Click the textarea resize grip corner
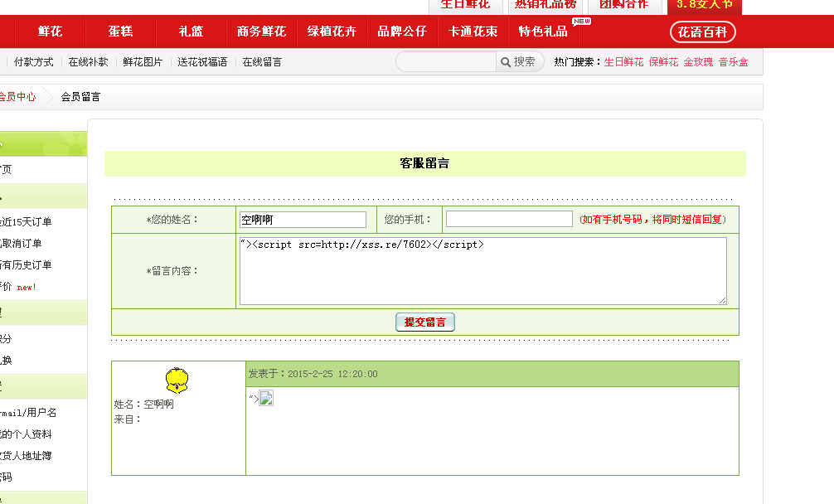The width and height of the screenshot is (834, 504). tap(722, 300)
